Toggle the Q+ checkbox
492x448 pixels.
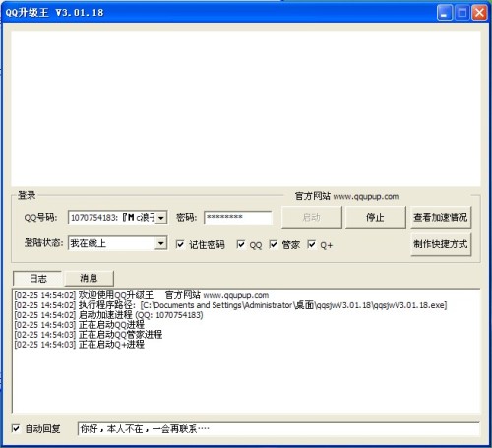click(312, 244)
